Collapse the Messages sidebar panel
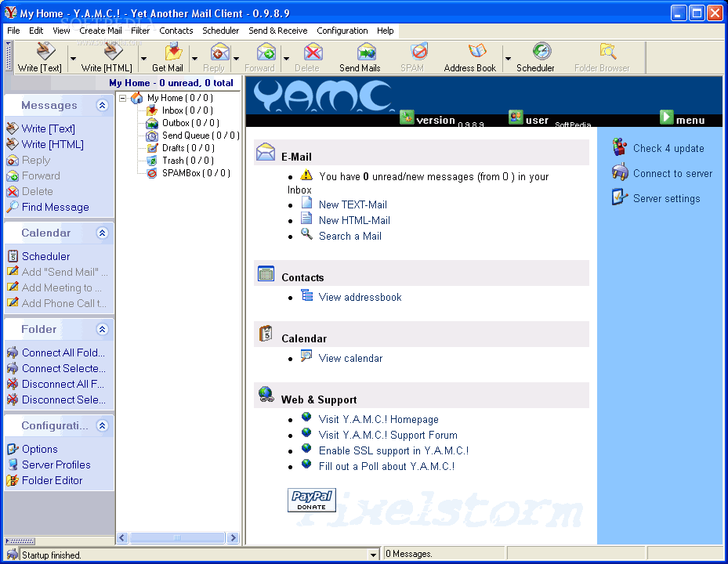This screenshot has width=728, height=564. (103, 106)
